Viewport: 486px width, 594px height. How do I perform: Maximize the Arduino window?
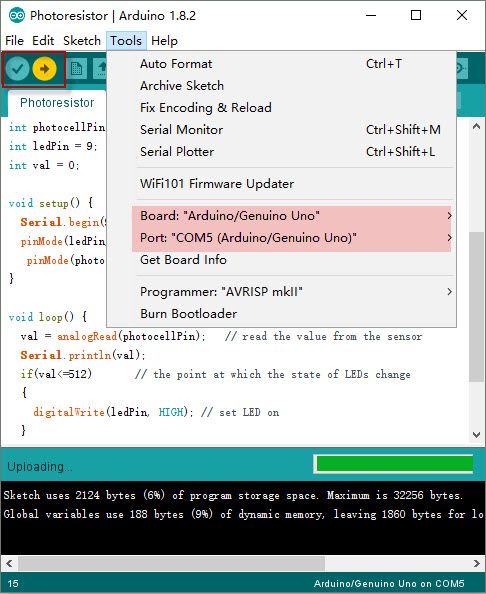416,16
